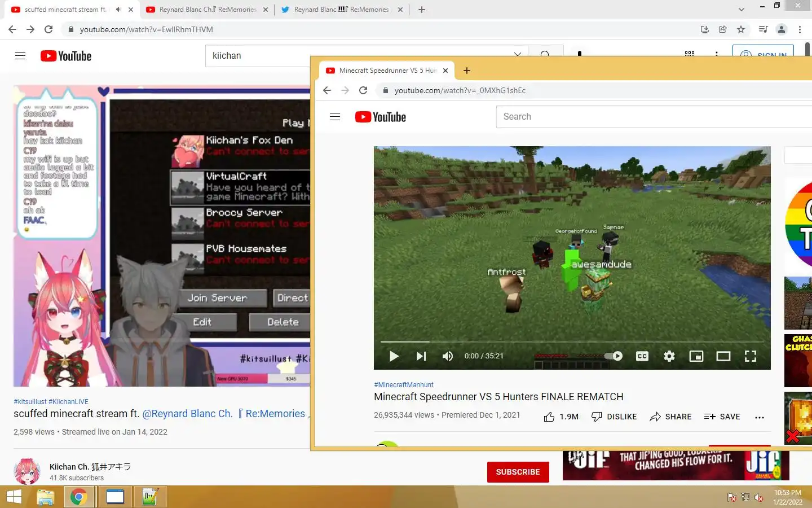Open Chrome three-dot menu in back window

coord(800,29)
